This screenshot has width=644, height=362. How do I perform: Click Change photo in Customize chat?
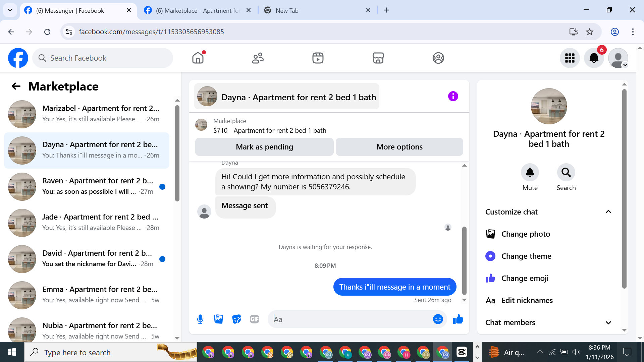point(549,234)
